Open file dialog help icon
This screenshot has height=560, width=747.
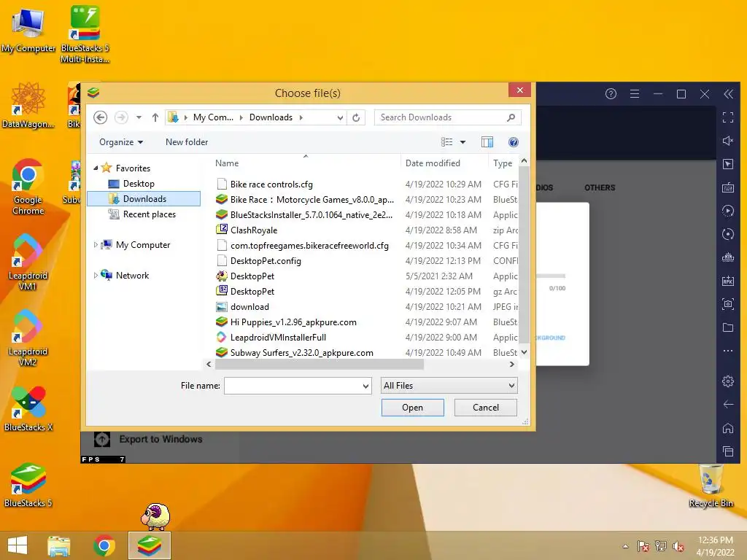(x=513, y=142)
